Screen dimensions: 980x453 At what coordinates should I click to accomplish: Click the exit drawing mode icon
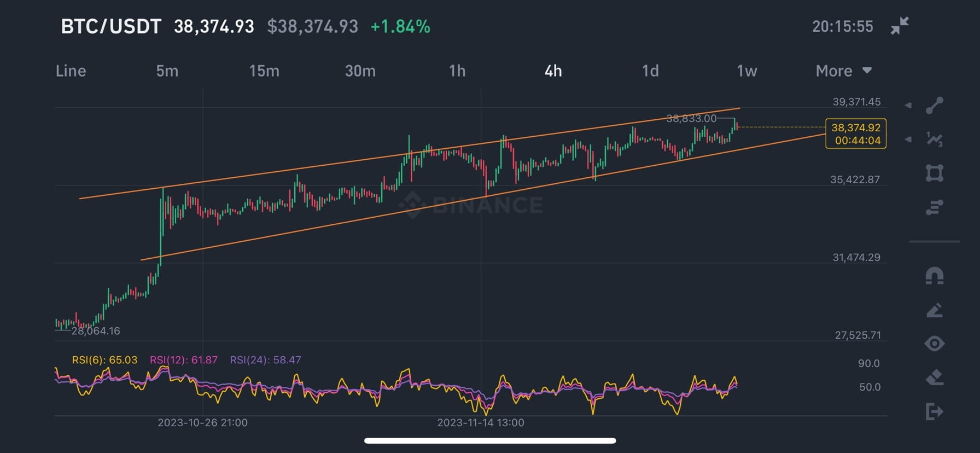[x=934, y=411]
